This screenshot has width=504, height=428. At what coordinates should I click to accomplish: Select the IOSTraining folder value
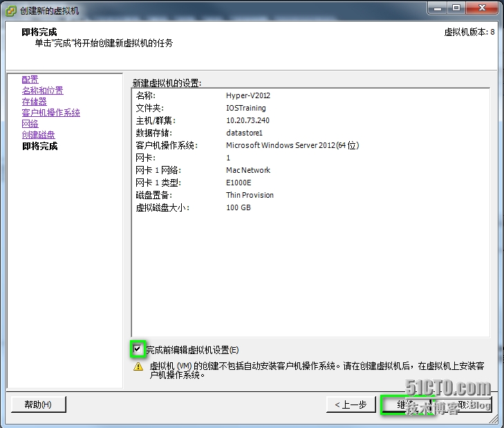pos(246,108)
